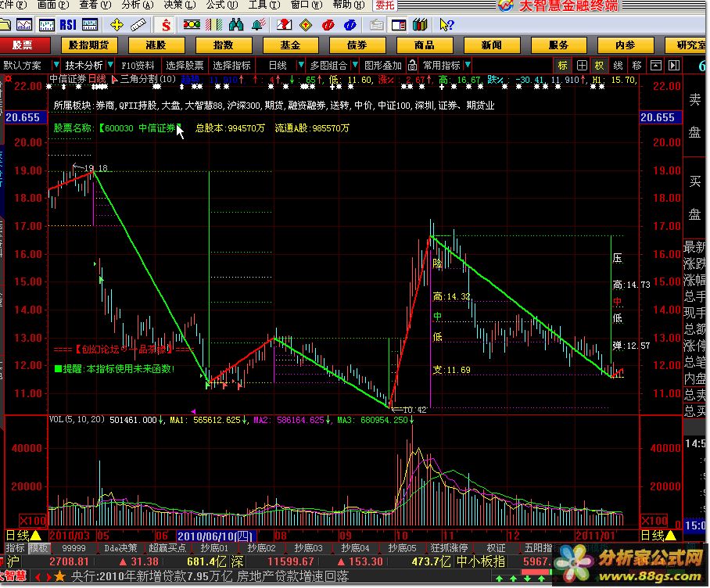710x588 pixels.
Task: Open the 查看(V) menu
Action: pos(95,5)
